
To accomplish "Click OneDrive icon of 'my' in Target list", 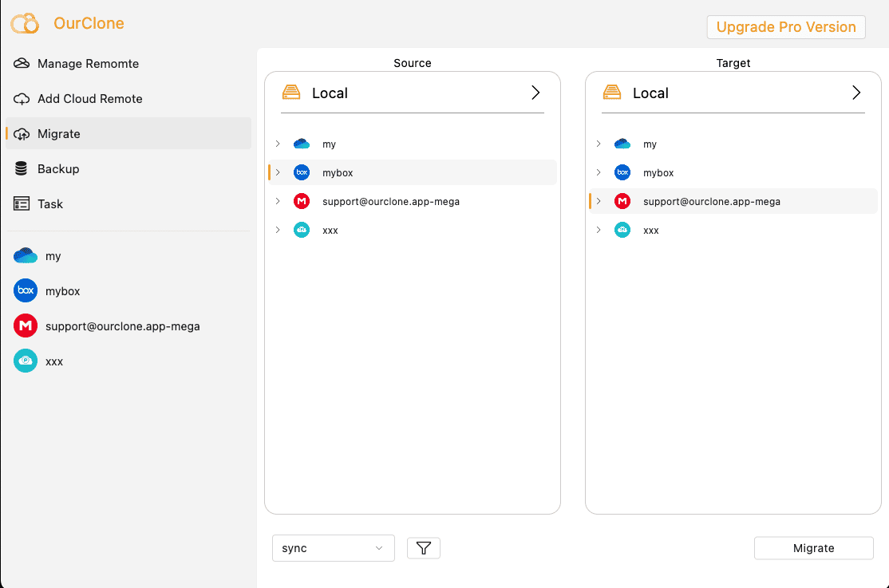I will point(622,144).
